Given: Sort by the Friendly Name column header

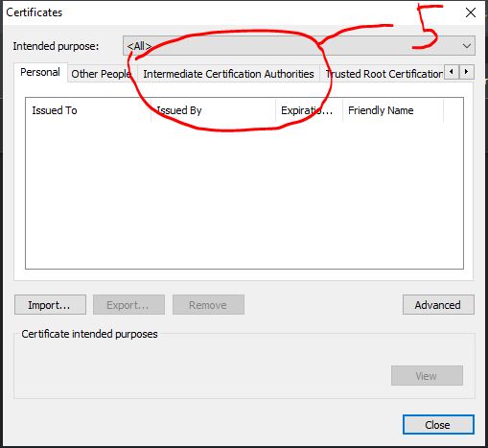Looking at the screenshot, I should pos(393,110).
